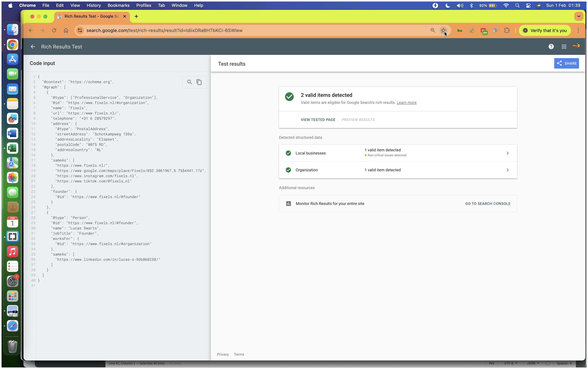This screenshot has width=588, height=369.
Task: Open the Bookmarks menu
Action: pyautogui.click(x=118, y=5)
